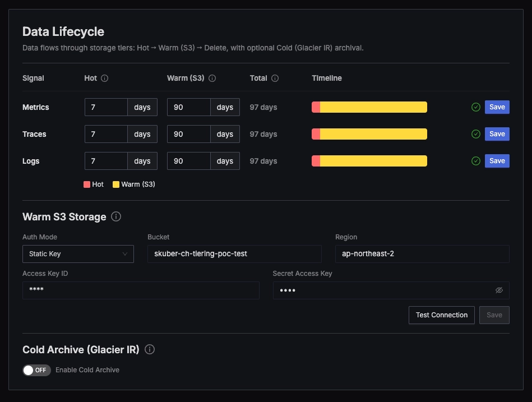Image resolution: width=532 pixels, height=402 pixels.
Task: Click the info icon beside Total column
Action: [x=275, y=78]
